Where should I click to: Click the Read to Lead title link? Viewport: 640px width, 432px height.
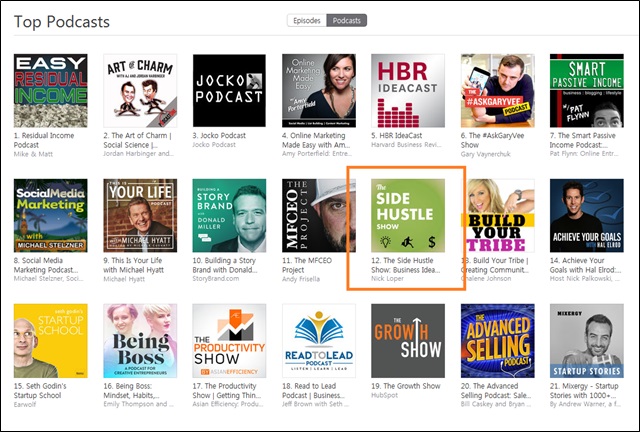(318, 387)
